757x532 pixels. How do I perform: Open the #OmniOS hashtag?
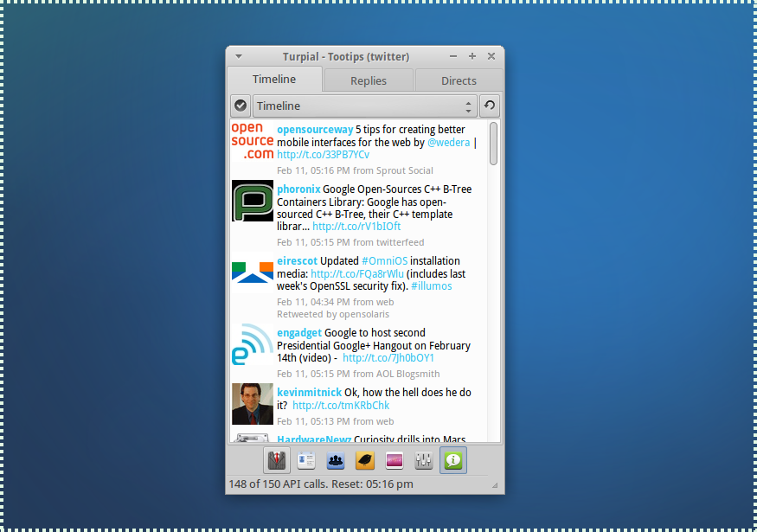point(384,261)
